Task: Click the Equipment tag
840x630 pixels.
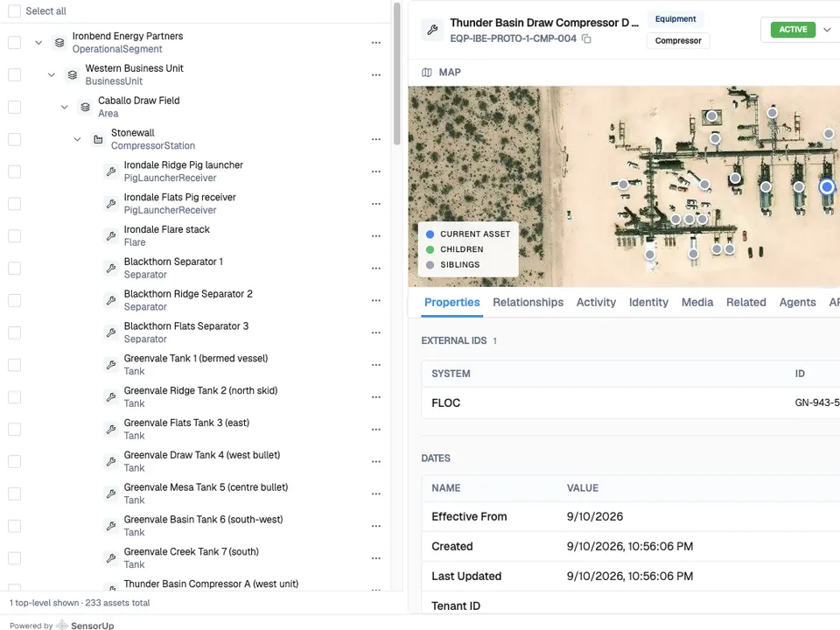Action: (x=675, y=18)
